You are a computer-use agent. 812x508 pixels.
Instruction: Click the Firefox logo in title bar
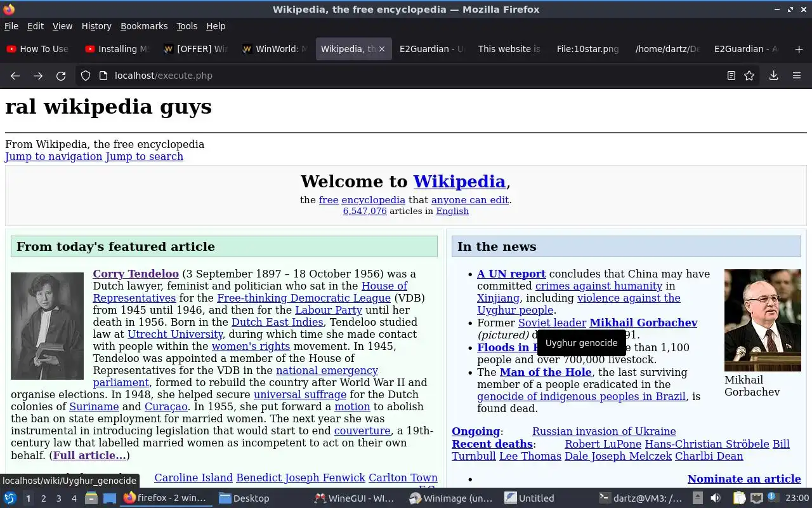click(9, 10)
